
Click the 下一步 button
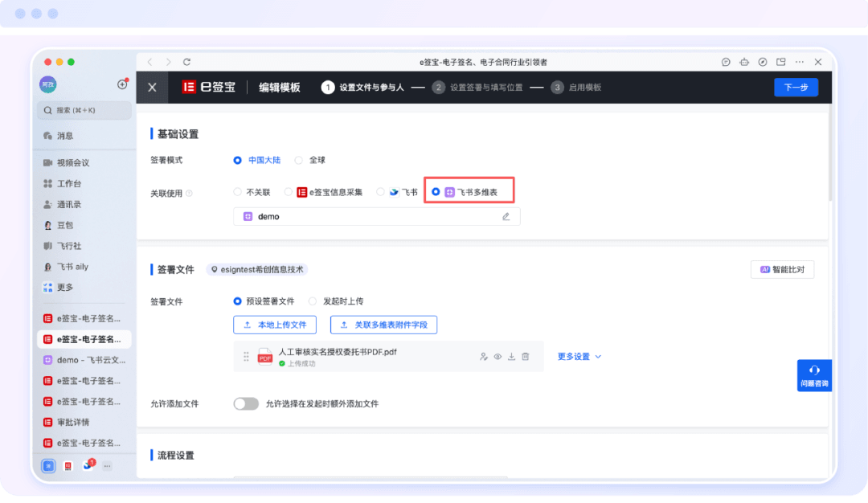(796, 88)
